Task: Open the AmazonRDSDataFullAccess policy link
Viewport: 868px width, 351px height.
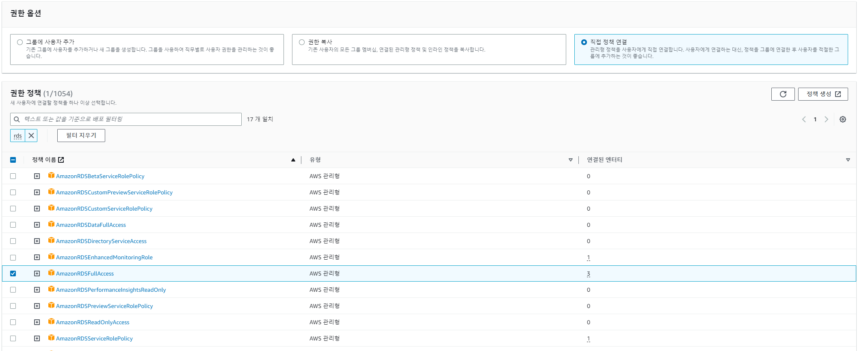Action: tap(91, 225)
